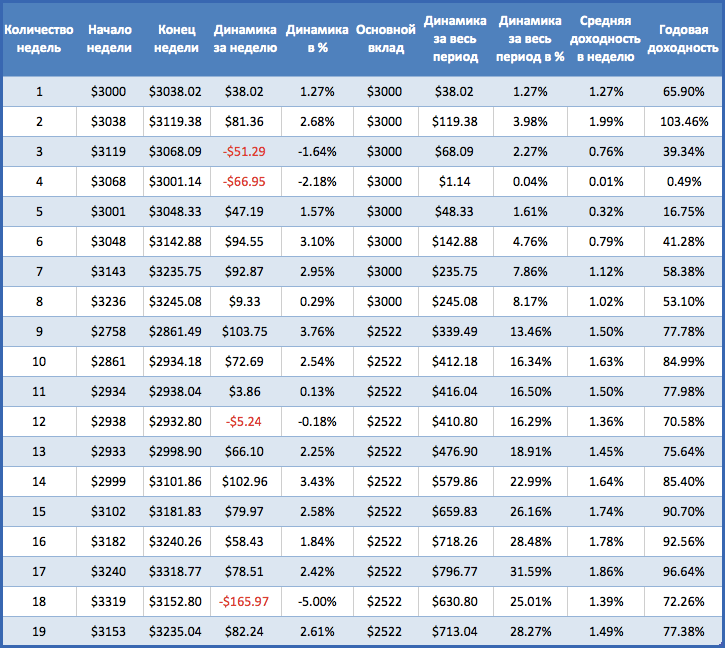Click the 58.38% annual yield cell
Viewport: 725px width, 648px height.
(x=683, y=272)
